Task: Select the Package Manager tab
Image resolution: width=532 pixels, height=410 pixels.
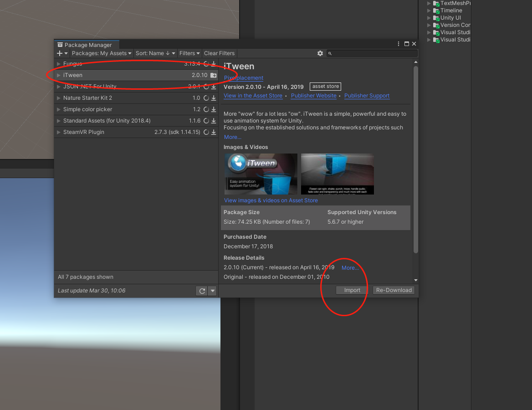Action: pos(87,45)
